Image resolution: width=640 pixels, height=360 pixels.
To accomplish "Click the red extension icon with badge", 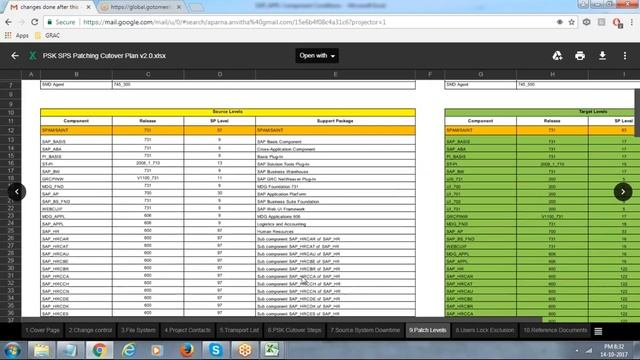I will 617,23.
